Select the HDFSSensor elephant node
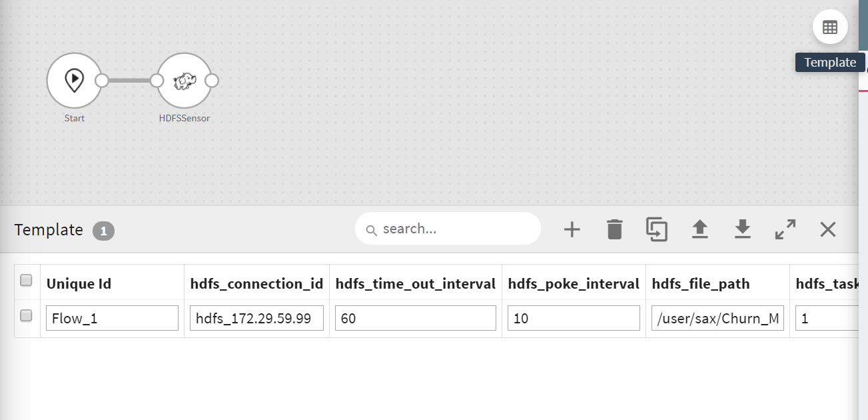 pos(184,81)
